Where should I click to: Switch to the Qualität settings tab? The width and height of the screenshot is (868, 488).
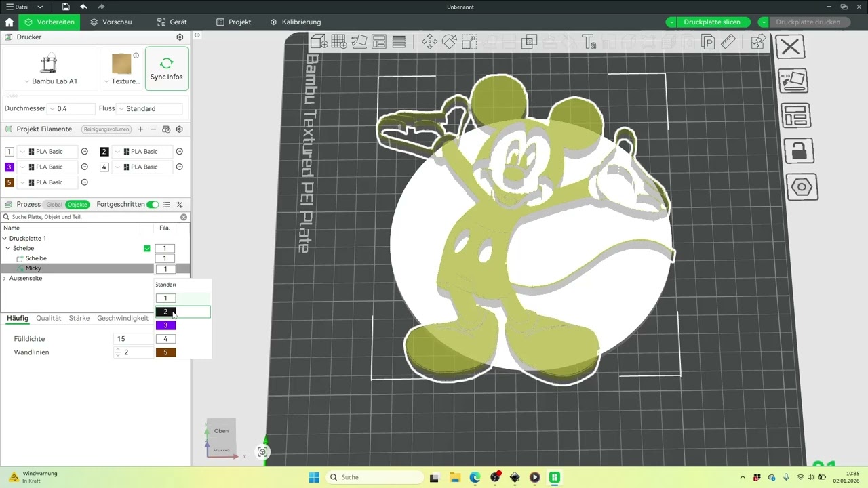(49, 318)
